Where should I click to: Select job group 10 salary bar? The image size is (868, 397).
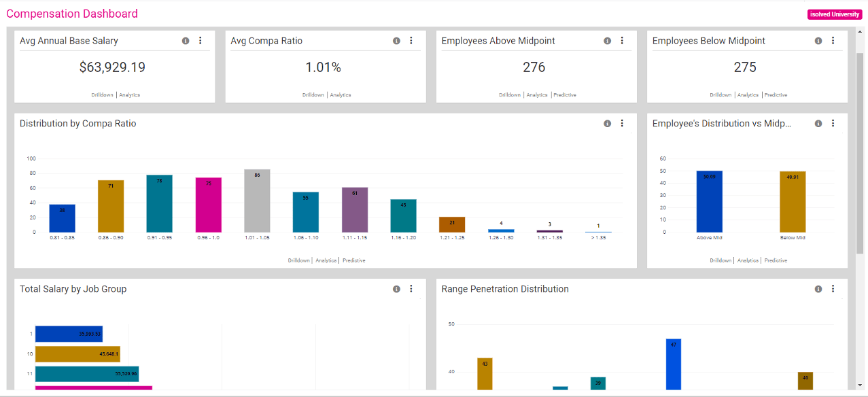(x=77, y=353)
